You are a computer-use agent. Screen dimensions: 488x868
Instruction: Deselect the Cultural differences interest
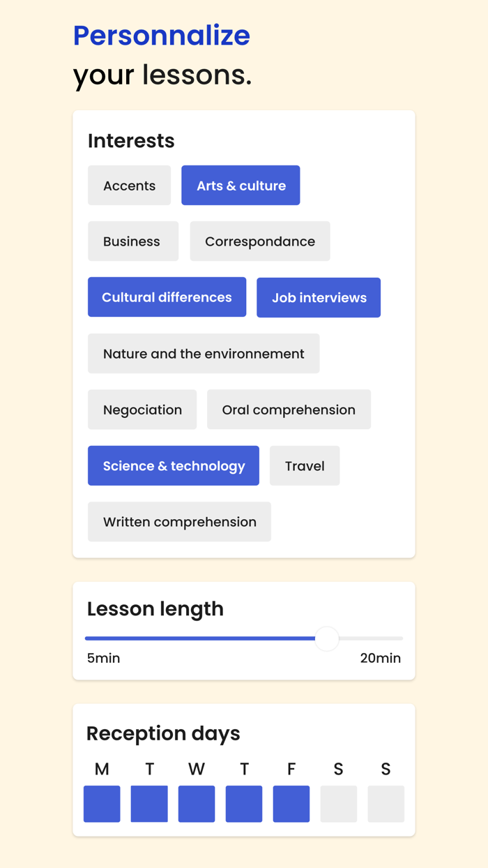coord(167,297)
